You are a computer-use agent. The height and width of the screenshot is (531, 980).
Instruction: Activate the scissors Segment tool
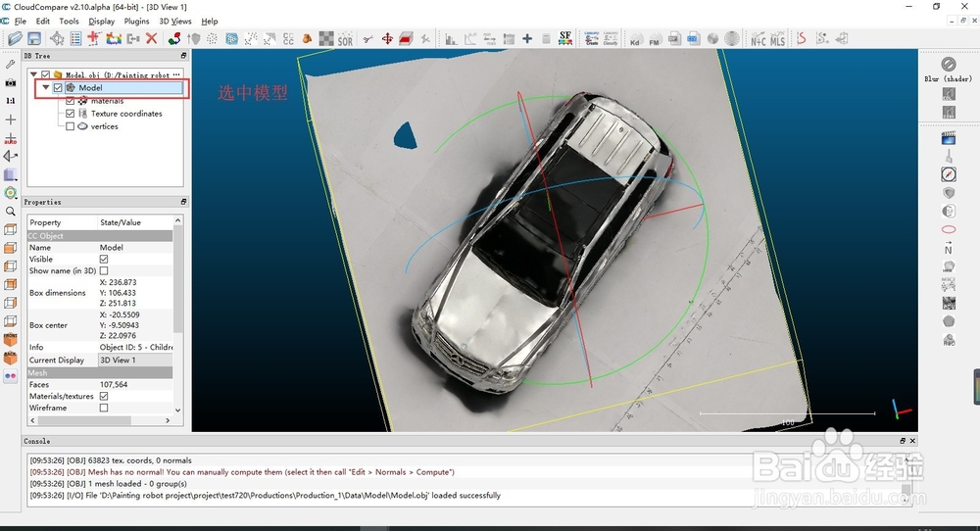368,39
